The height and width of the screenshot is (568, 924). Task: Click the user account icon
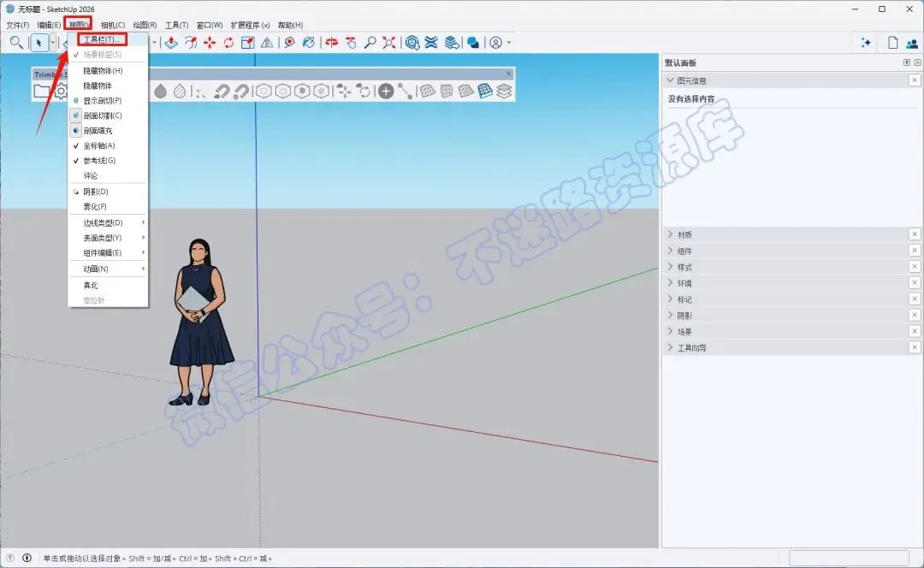coord(496,43)
